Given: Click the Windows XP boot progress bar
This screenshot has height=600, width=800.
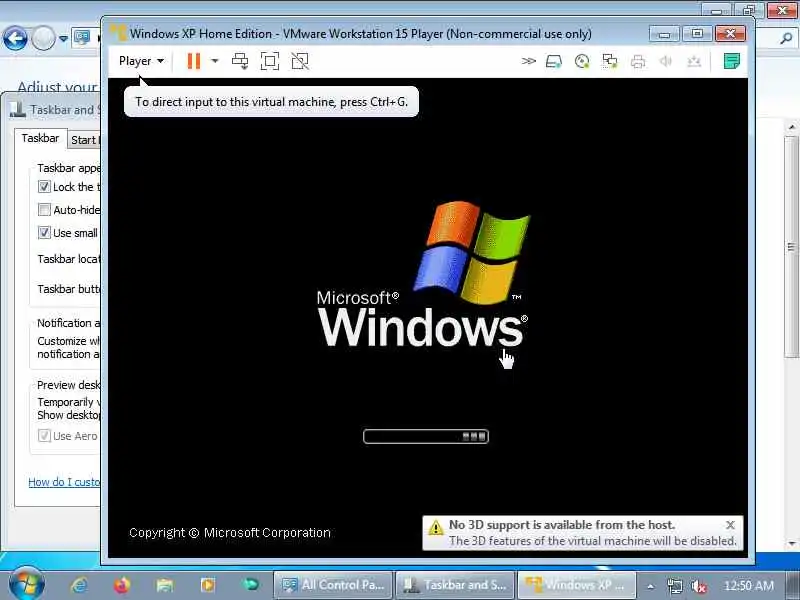Looking at the screenshot, I should point(426,436).
